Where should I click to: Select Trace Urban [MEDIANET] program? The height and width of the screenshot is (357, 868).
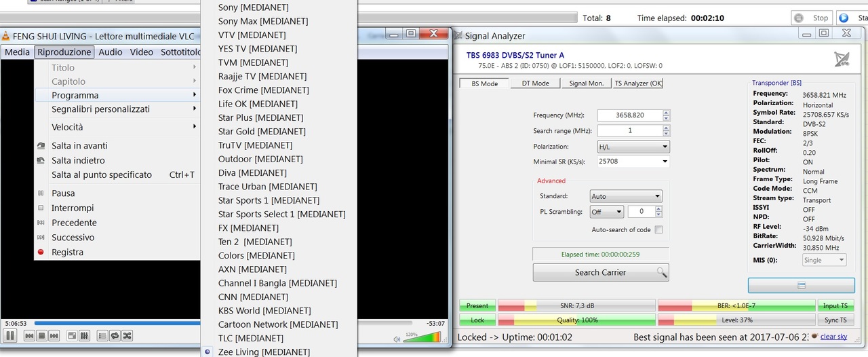279,187
